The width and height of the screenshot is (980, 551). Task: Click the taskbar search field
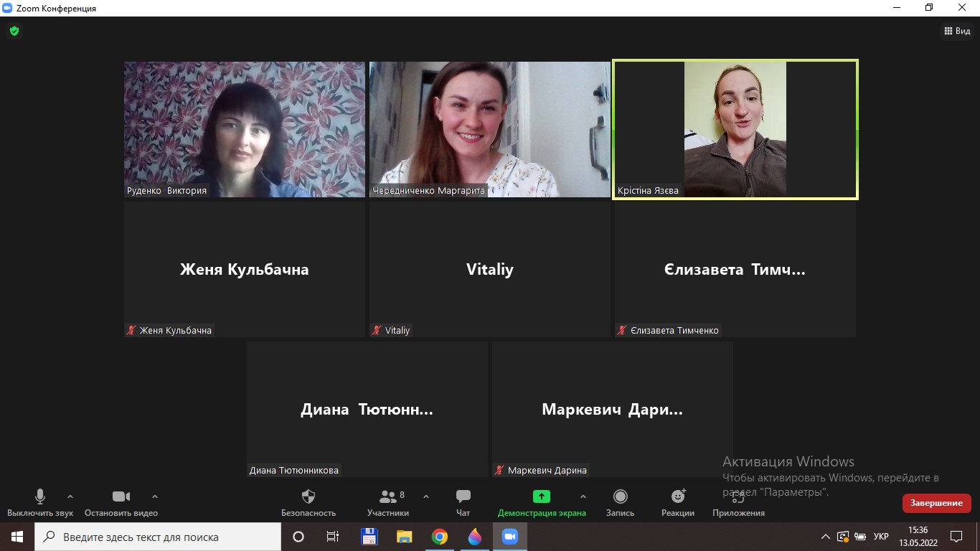coord(158,537)
